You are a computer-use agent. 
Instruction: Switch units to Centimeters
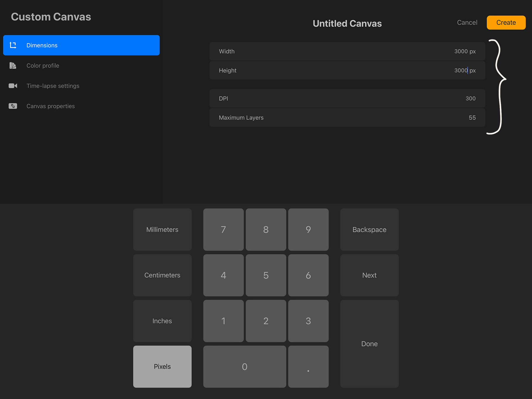(x=162, y=275)
